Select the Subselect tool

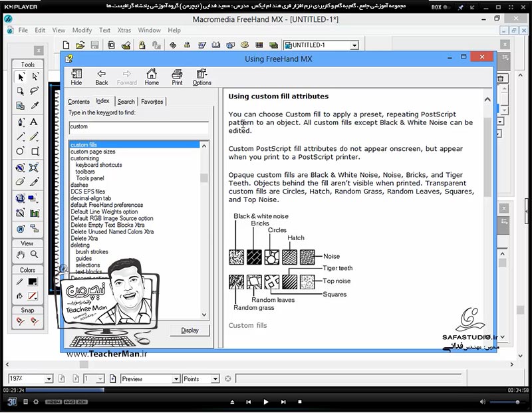coord(35,76)
